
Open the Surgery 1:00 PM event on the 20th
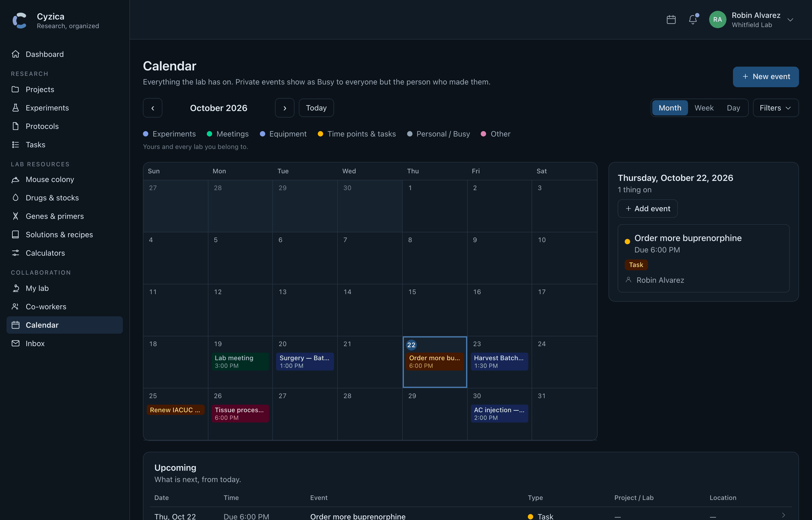click(305, 362)
